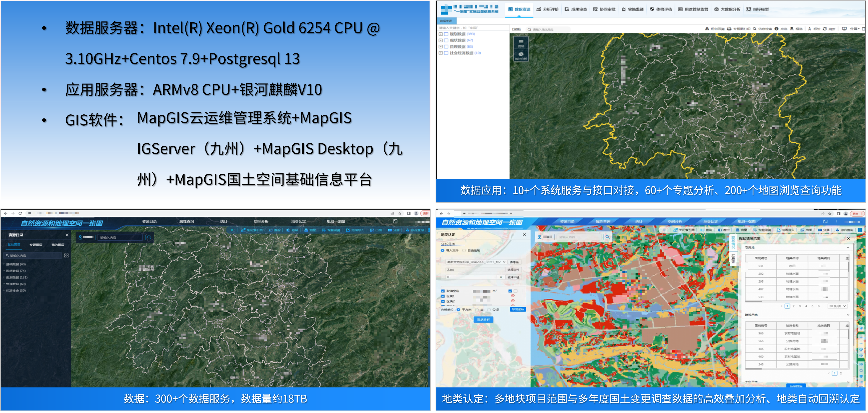Click the 参考系 button
This screenshot has width=868, height=413.
pos(514,262)
